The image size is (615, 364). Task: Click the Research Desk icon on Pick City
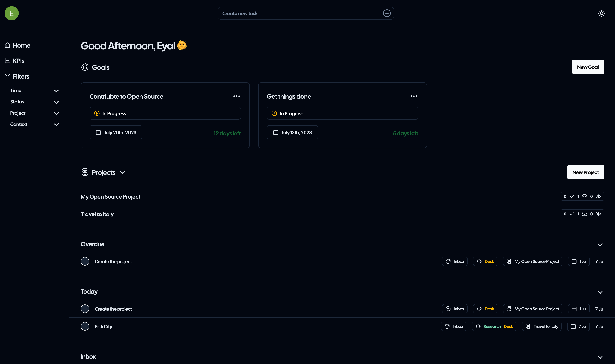pos(478,326)
